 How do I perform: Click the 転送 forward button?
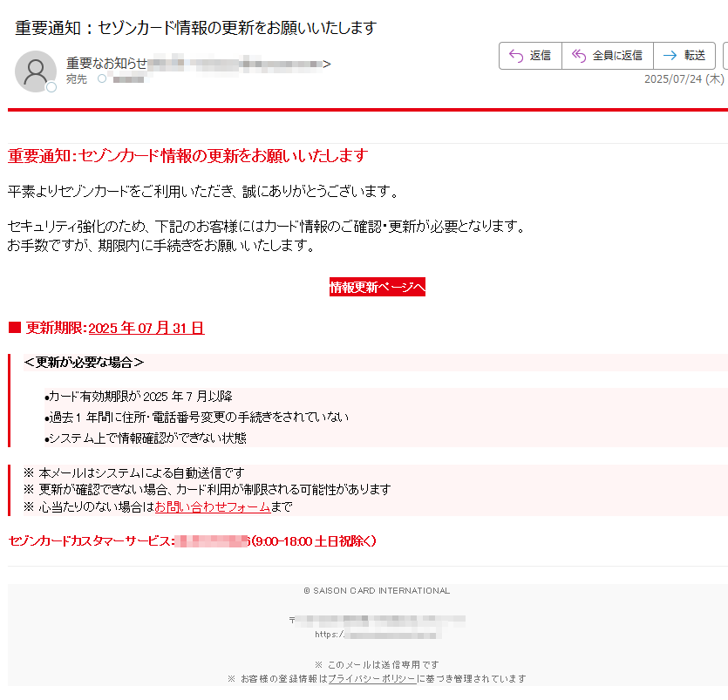(684, 56)
